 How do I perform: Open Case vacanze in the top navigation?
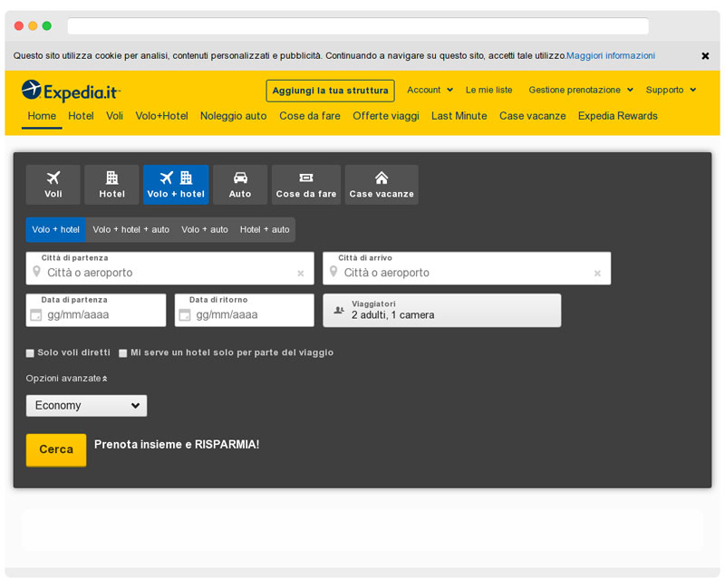[533, 116]
